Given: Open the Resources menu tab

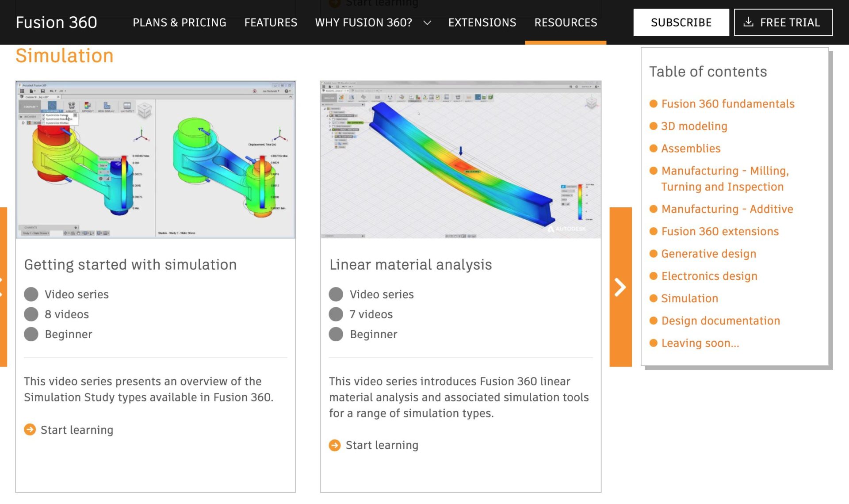Looking at the screenshot, I should click(x=566, y=23).
